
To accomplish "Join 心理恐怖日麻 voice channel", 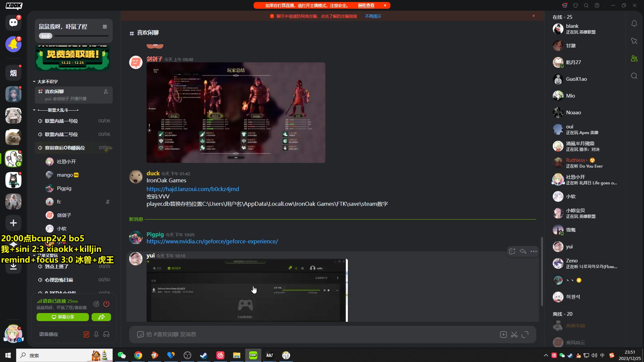I will pyautogui.click(x=74, y=280).
